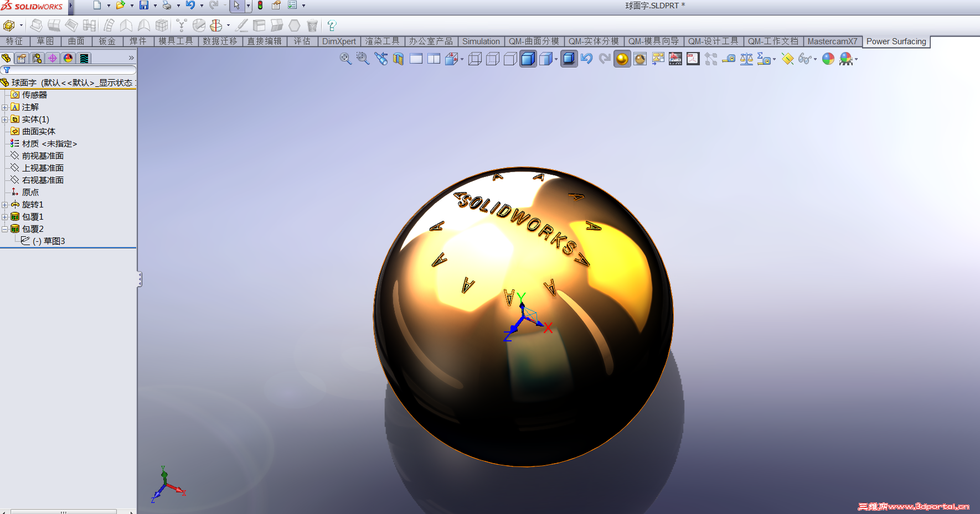Expand the manager panel tabs chevron

[131, 58]
